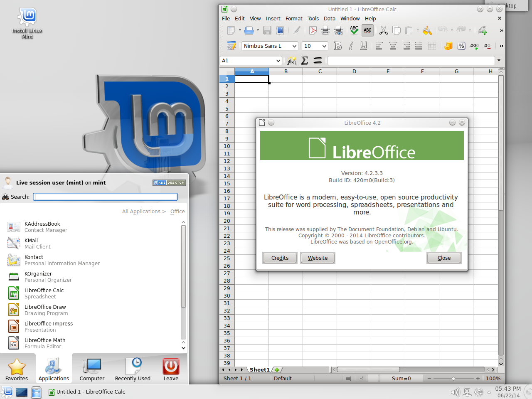Focus the application menu Search field

(106, 197)
